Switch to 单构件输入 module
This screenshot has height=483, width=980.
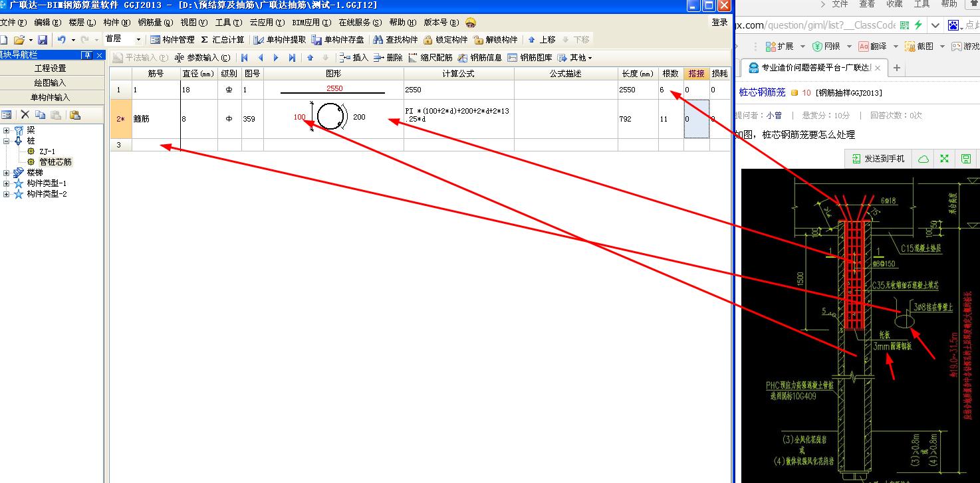click(x=51, y=98)
